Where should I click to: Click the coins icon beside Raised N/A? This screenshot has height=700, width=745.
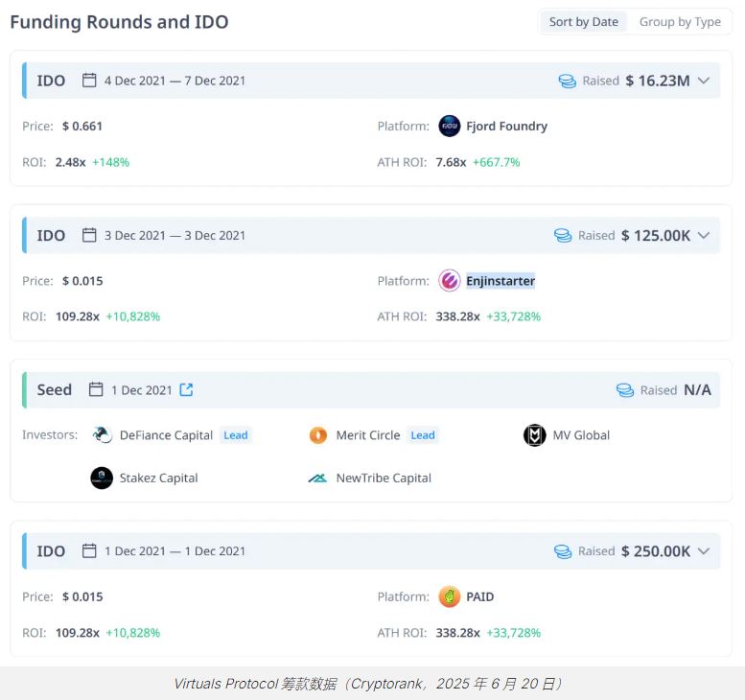point(625,390)
